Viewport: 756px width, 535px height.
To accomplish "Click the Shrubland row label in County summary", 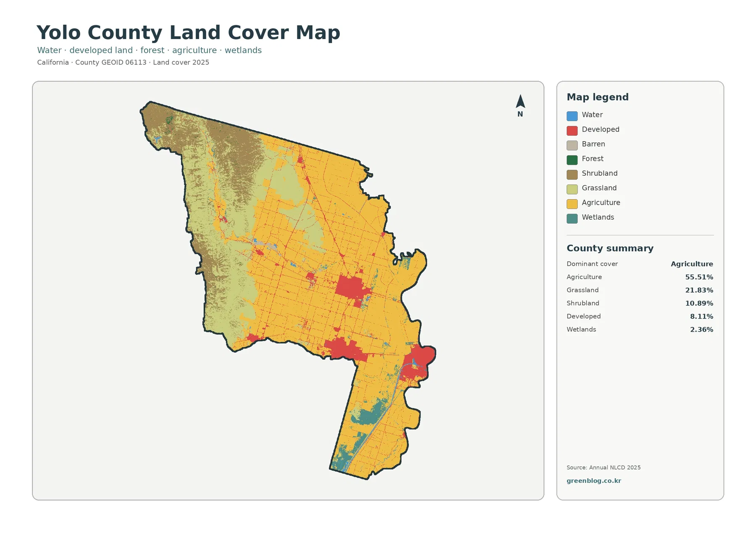I will 583,303.
